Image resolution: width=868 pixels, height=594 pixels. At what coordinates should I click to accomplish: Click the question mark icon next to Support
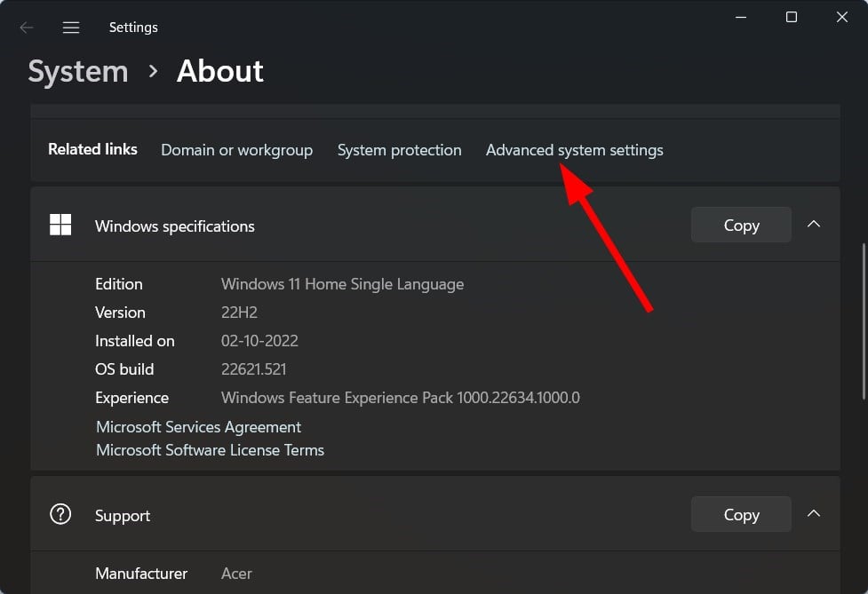60,514
